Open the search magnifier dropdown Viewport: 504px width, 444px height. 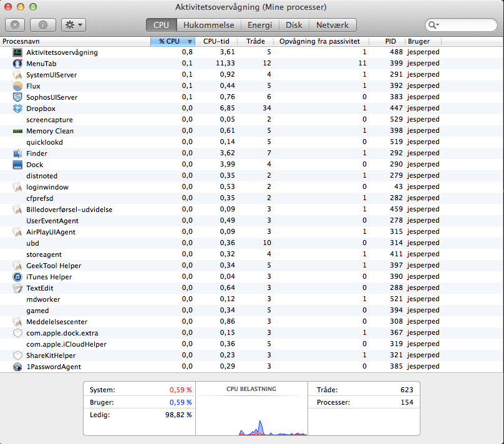point(434,25)
